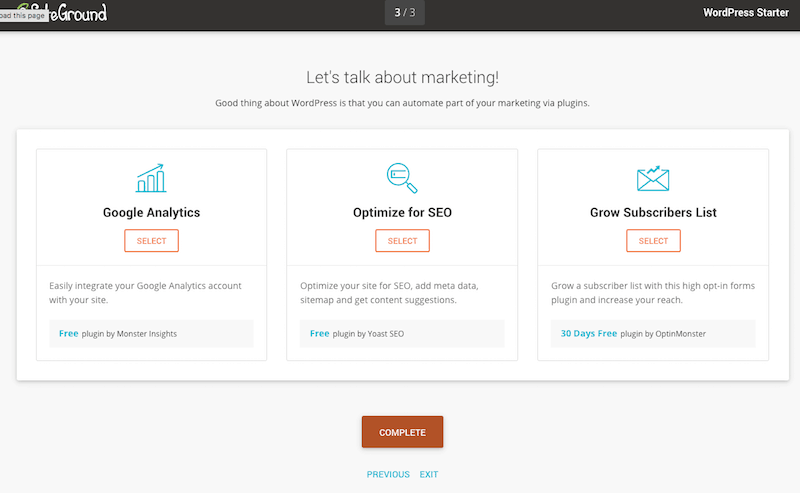This screenshot has width=800, height=493.
Task: Click the Optimize for SEO heading
Action: [403, 212]
